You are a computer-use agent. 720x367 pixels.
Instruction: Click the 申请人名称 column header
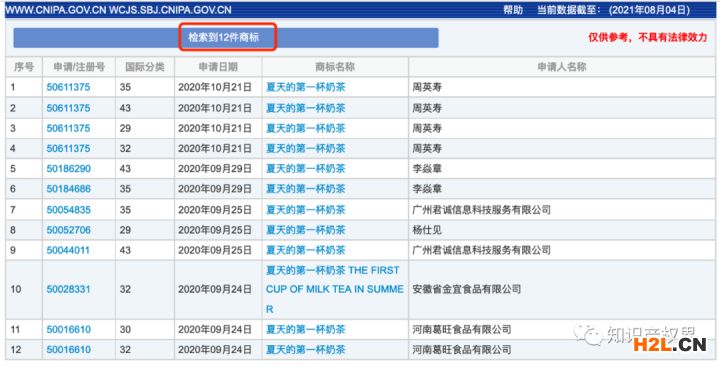point(562,67)
